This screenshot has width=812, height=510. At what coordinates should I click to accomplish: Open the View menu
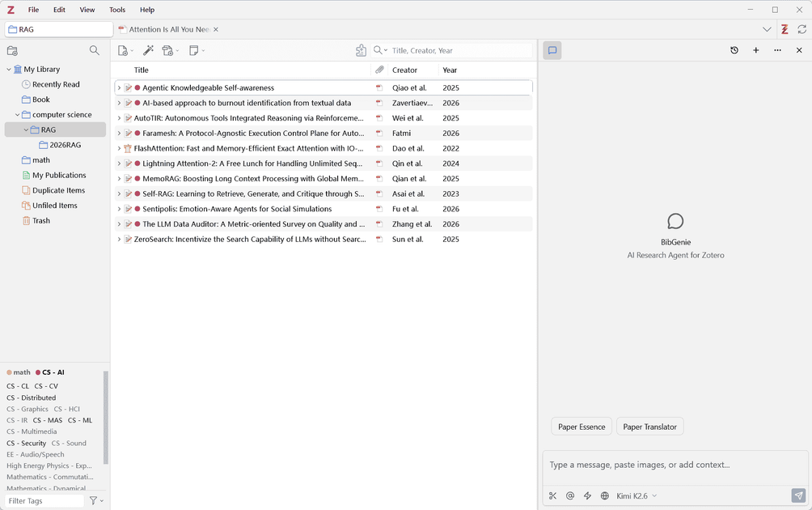(87, 10)
